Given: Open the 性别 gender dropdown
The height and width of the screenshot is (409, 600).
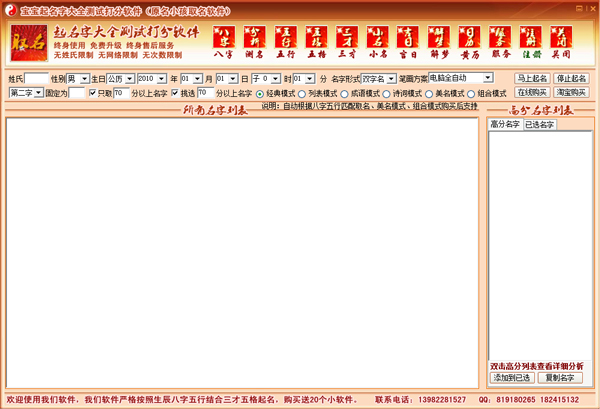Looking at the screenshot, I should coord(78,78).
